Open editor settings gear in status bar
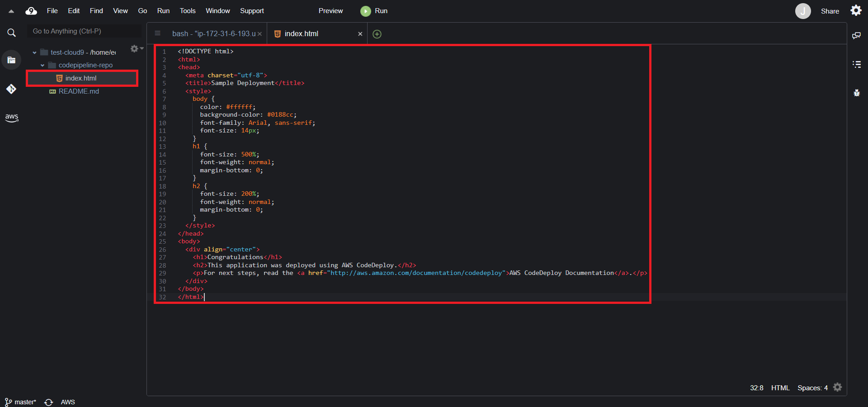The height and width of the screenshot is (407, 868). 838,387
